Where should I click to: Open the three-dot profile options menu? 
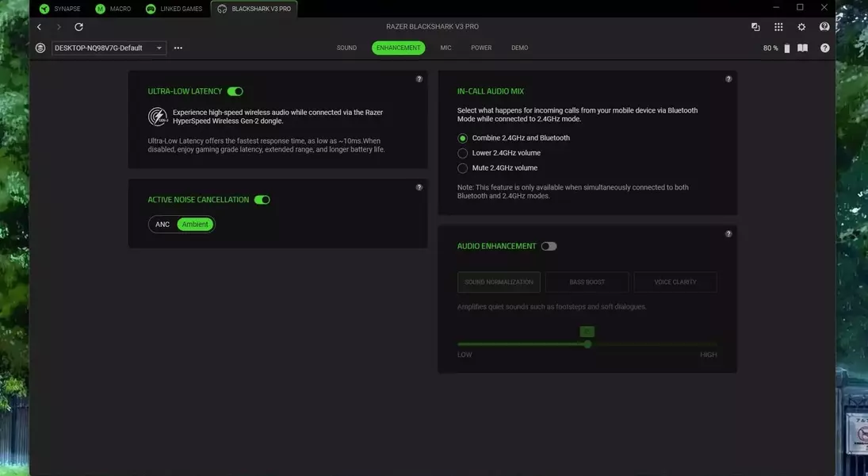178,48
